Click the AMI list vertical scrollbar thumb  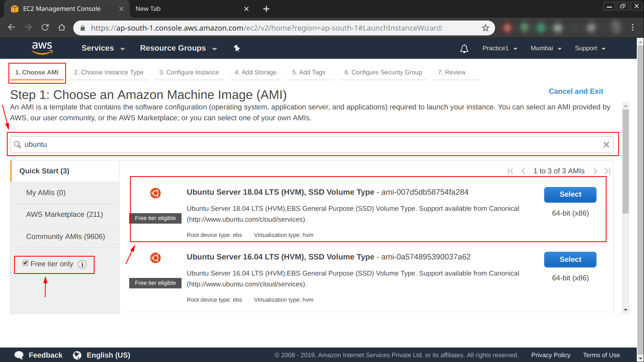(x=625, y=161)
